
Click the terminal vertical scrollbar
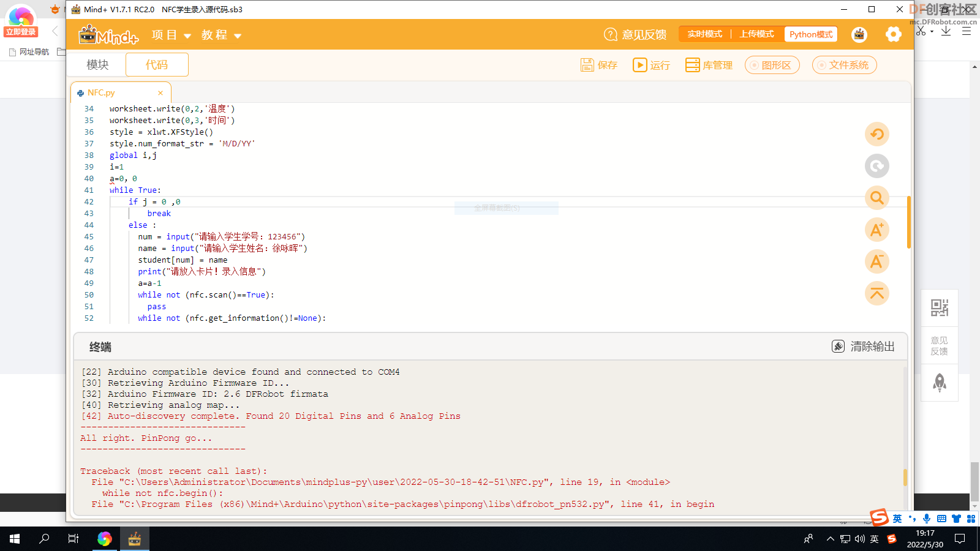tap(905, 478)
